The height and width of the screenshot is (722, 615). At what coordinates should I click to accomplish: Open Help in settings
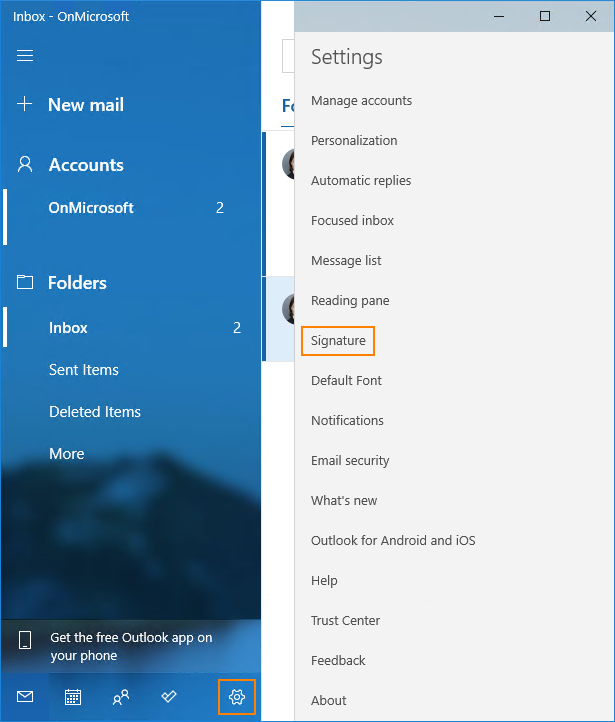click(324, 581)
